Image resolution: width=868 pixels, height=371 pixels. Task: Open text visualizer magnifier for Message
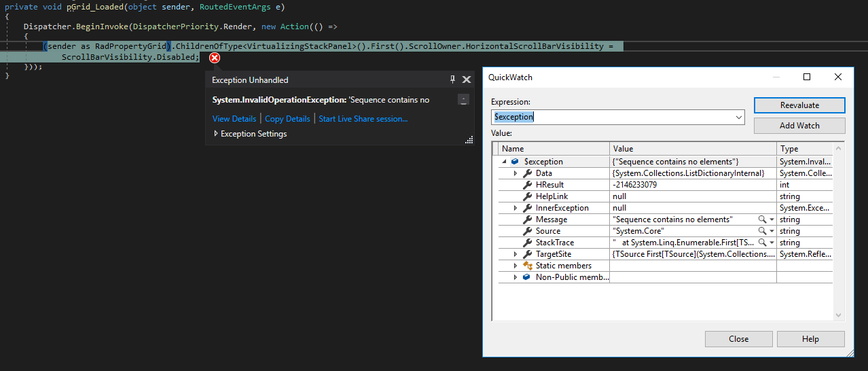pos(763,219)
